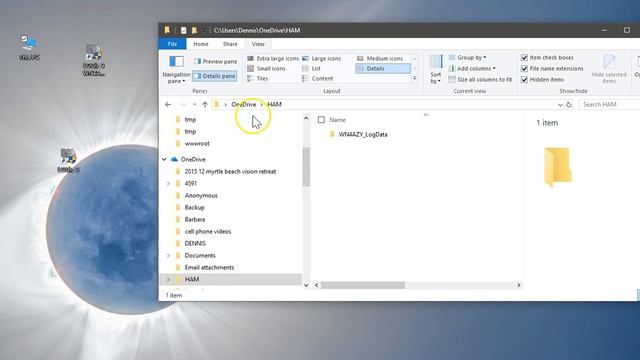Open the File tab
640x360 pixels.
(172, 44)
